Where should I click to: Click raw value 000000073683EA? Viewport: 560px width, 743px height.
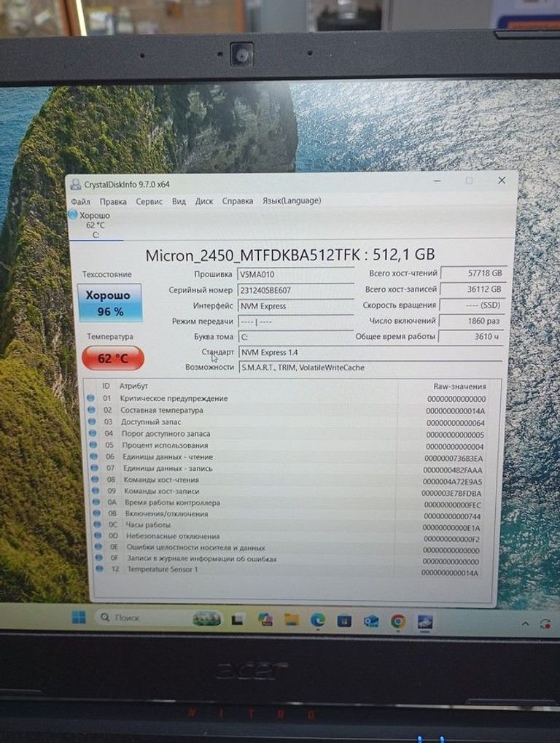click(x=454, y=458)
